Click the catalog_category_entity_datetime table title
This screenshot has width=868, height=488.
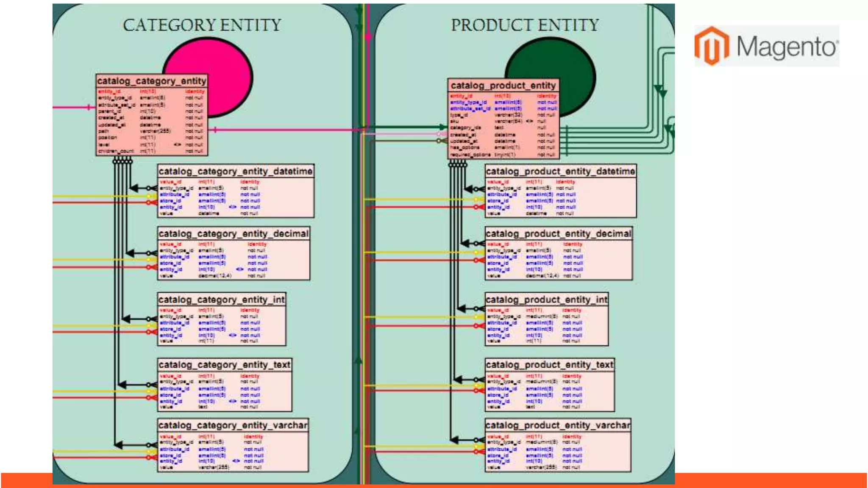coord(235,171)
